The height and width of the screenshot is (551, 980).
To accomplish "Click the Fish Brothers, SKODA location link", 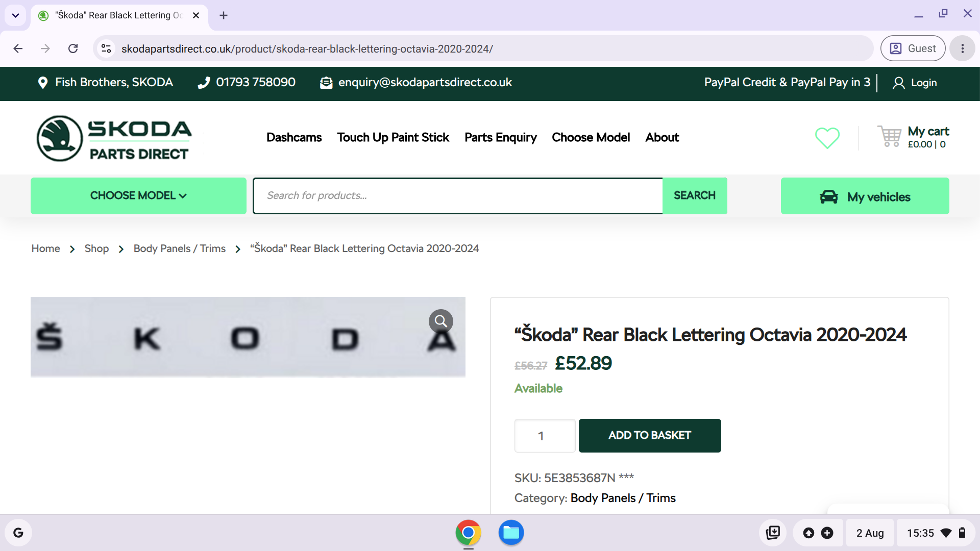I will coord(114,82).
